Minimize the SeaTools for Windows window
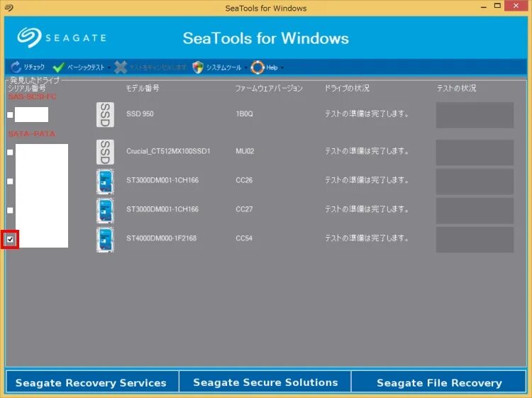The image size is (532, 398). [x=484, y=6]
